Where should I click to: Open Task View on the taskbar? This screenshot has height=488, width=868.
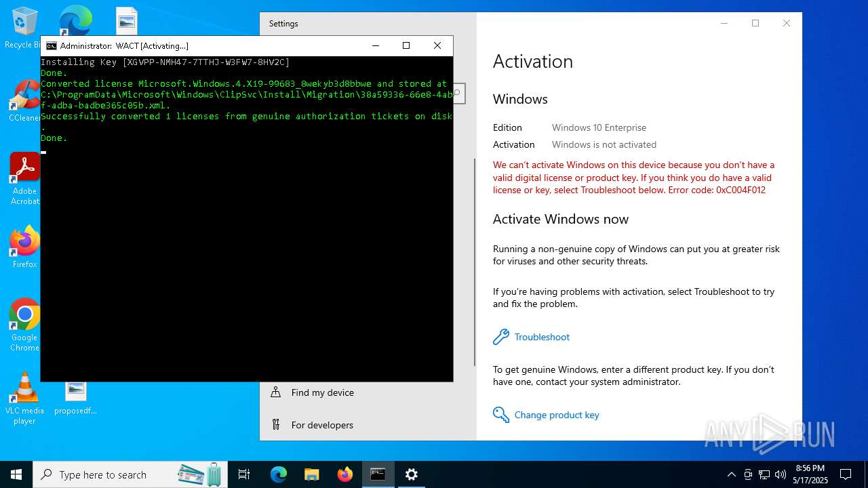(244, 474)
